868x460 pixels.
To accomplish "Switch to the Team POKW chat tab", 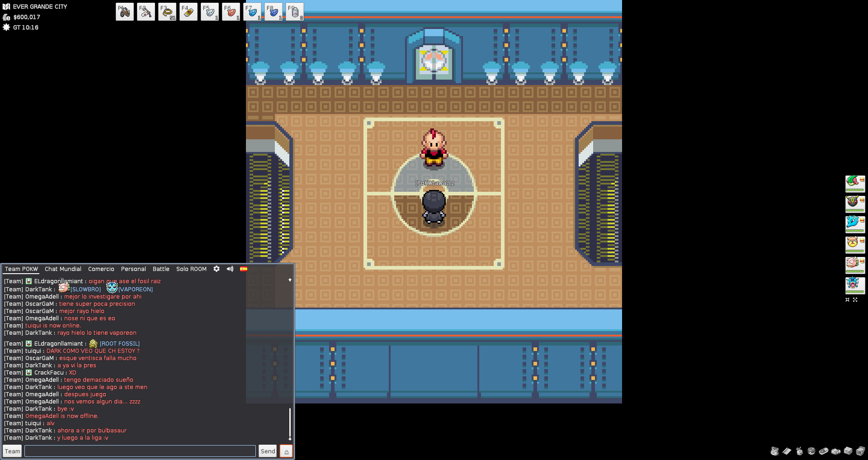I will click(x=21, y=269).
